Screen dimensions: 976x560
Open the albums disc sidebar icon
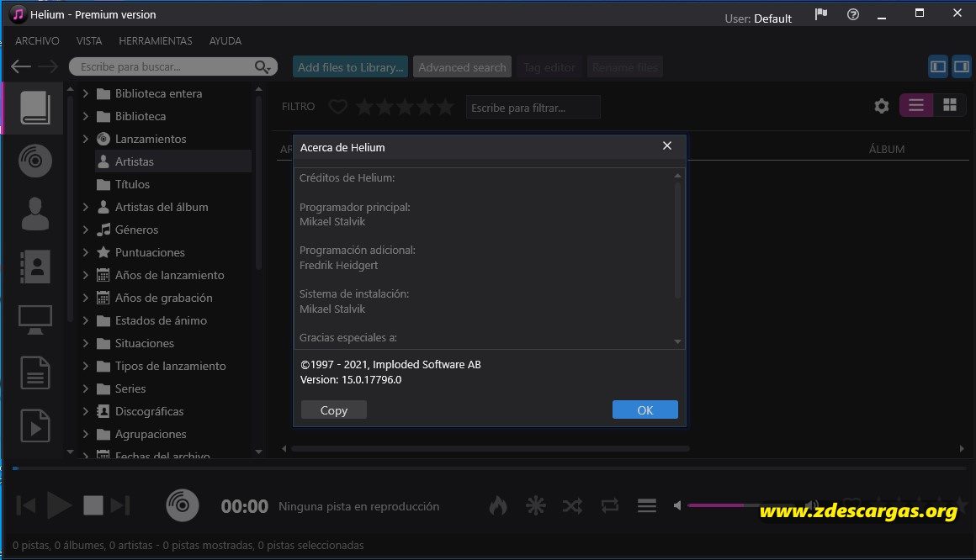pos(34,161)
